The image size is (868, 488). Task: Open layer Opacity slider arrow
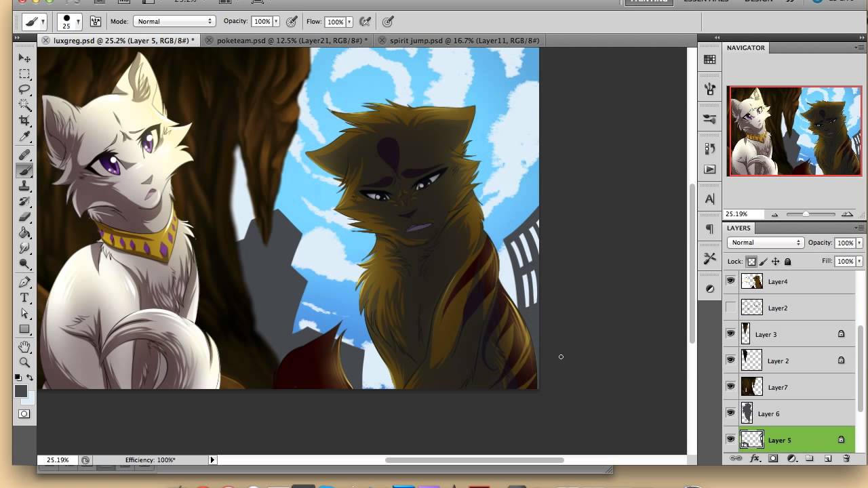[x=859, y=243]
